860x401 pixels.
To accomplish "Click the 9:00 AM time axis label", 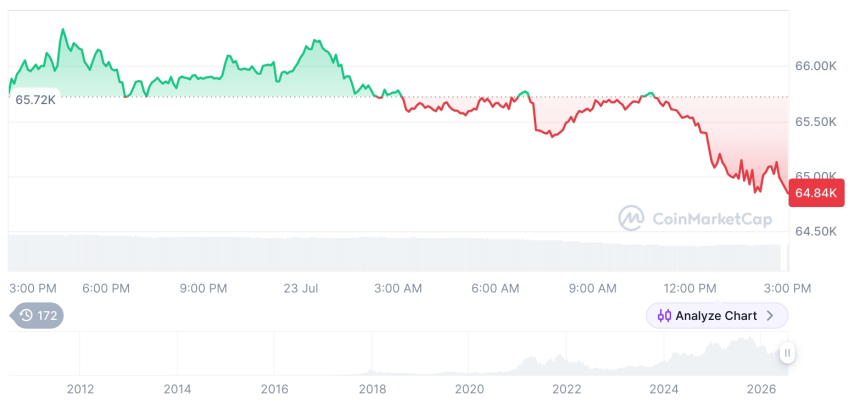I will point(591,289).
